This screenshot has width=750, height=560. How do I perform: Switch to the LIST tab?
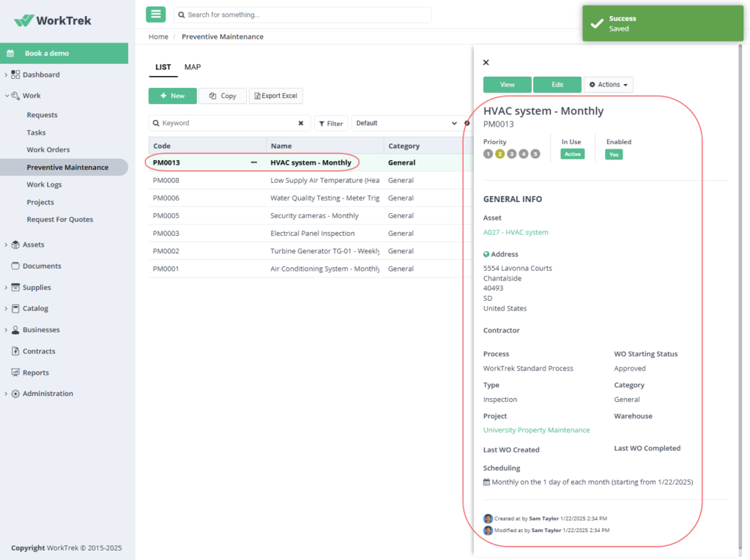pos(163,67)
